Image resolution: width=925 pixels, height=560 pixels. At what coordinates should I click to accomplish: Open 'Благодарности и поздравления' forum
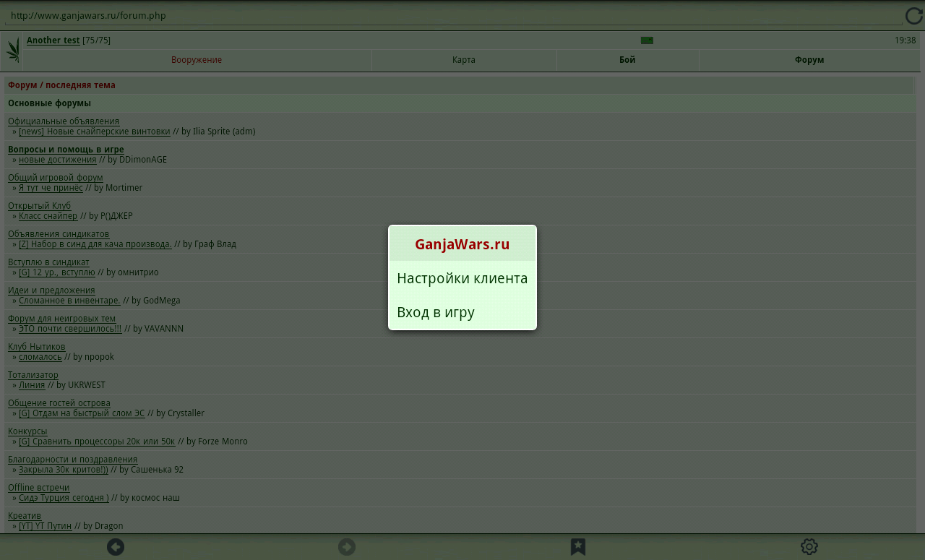click(x=73, y=460)
